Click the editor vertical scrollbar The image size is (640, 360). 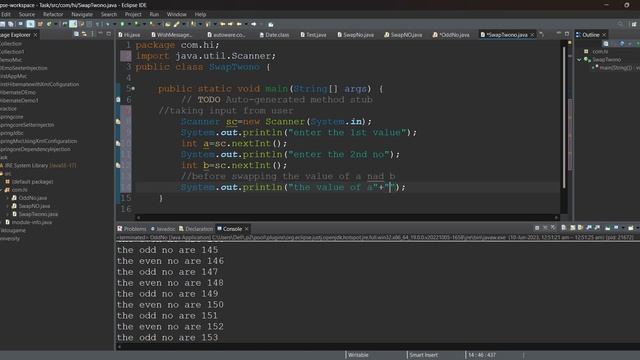coord(564,118)
